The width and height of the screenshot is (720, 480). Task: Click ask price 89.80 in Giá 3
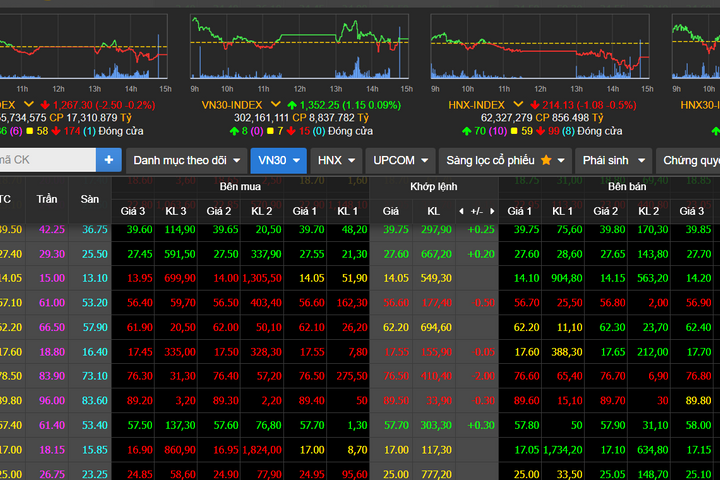click(x=698, y=401)
